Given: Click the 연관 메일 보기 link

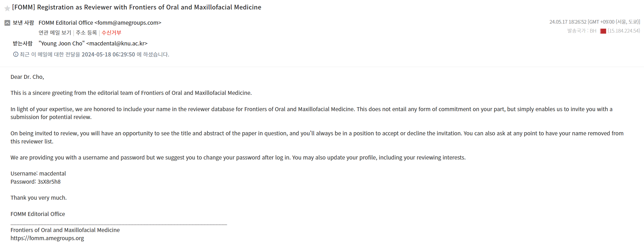Looking at the screenshot, I should 55,33.
